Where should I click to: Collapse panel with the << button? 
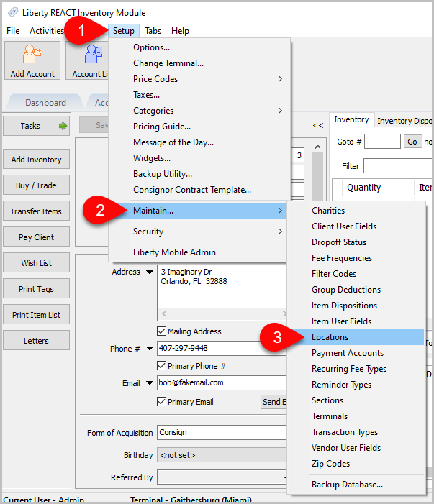coord(318,125)
